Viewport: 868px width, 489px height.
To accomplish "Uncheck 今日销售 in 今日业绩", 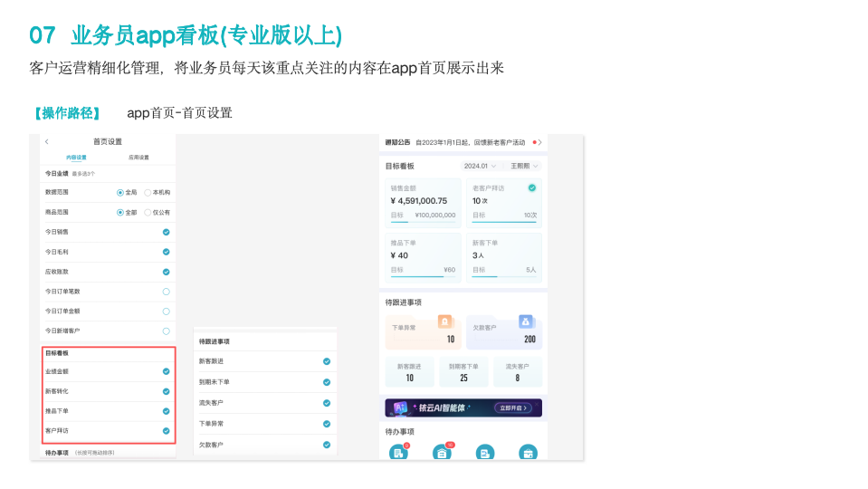I will (x=166, y=232).
